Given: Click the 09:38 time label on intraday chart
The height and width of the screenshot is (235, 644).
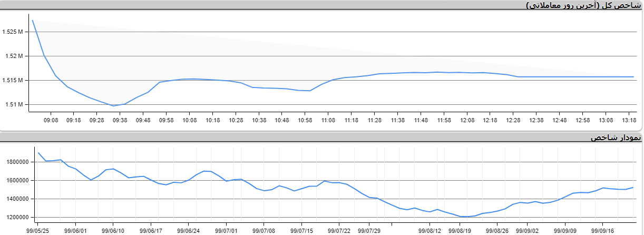Looking at the screenshot, I should [x=120, y=120].
